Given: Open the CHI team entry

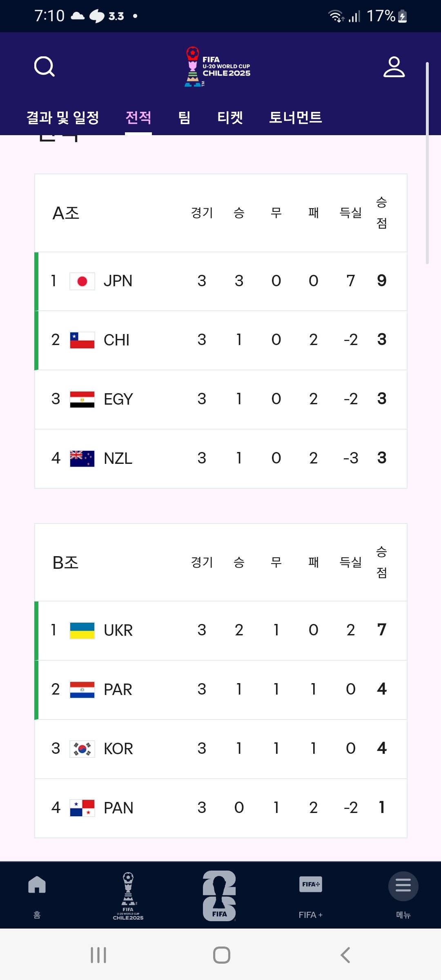Looking at the screenshot, I should (x=221, y=340).
